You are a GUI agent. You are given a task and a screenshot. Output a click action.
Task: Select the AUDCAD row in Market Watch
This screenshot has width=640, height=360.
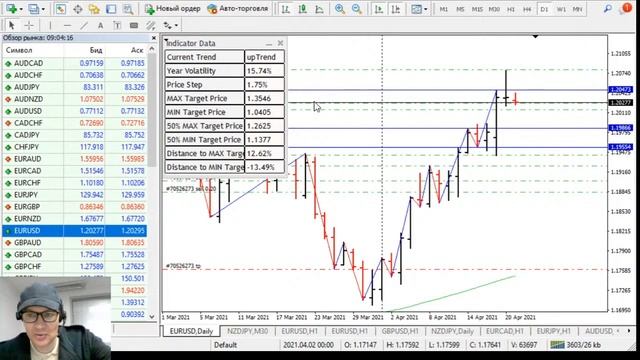[x=75, y=63]
